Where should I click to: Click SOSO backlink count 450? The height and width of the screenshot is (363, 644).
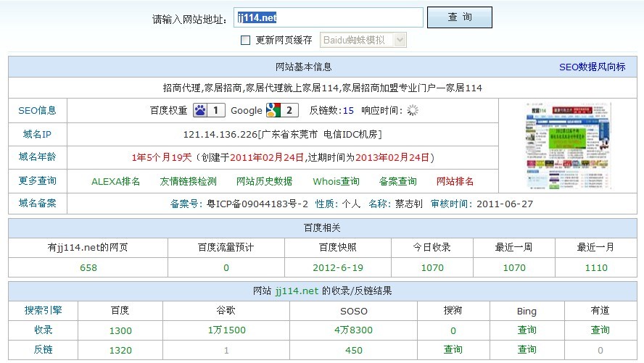click(x=354, y=350)
